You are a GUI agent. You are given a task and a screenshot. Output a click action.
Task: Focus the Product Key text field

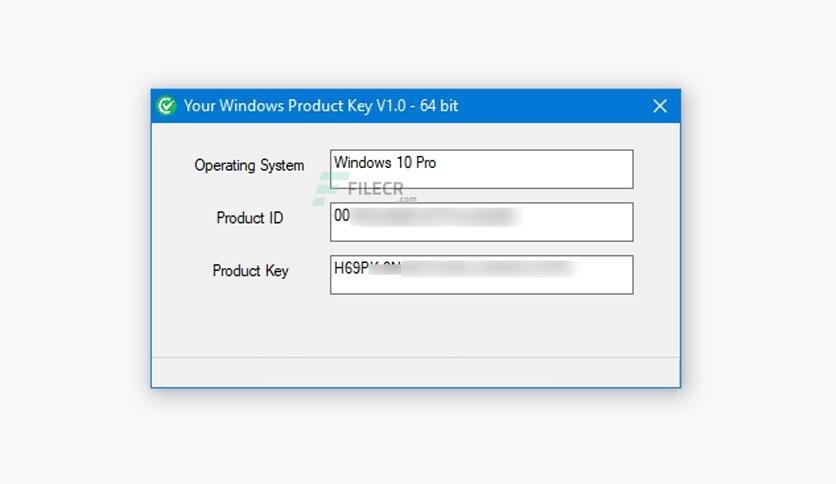[x=481, y=275]
